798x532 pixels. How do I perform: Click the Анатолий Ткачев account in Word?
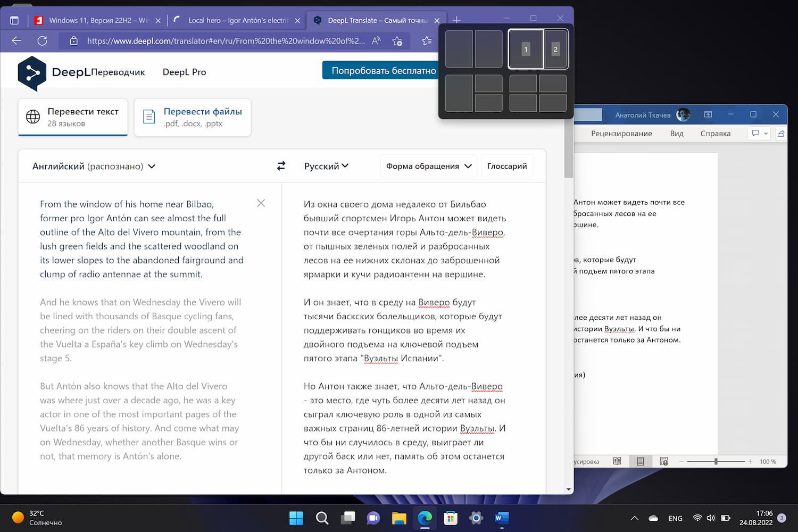coord(652,114)
